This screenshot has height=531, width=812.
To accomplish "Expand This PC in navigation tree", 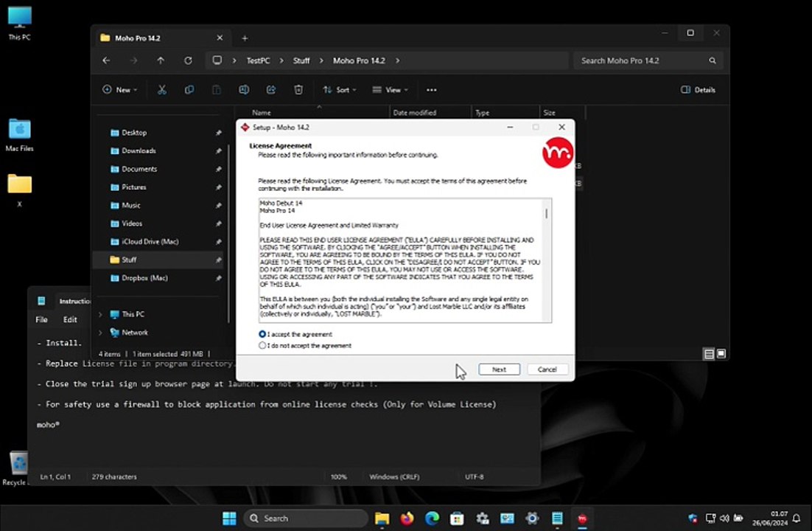I will tap(100, 314).
